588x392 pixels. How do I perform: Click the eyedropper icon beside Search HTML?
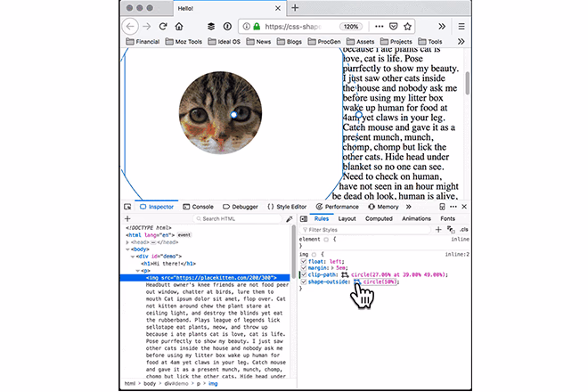click(289, 218)
